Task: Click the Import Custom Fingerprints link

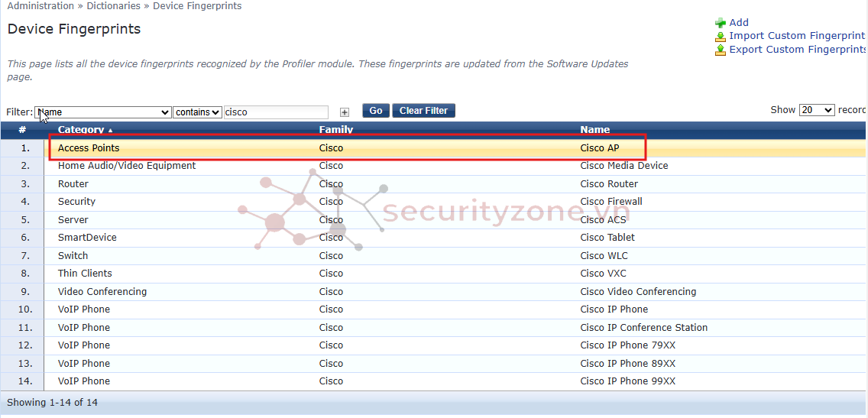Action: tap(797, 36)
